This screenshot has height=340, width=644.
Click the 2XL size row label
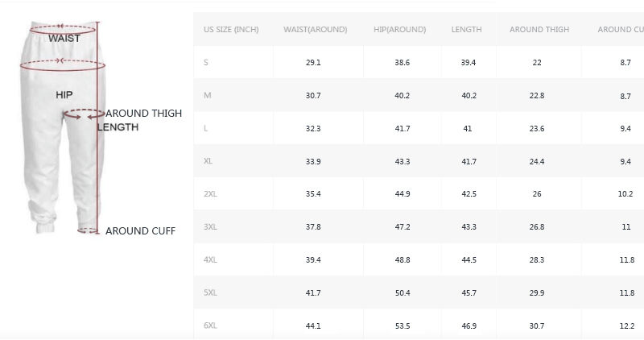(210, 194)
